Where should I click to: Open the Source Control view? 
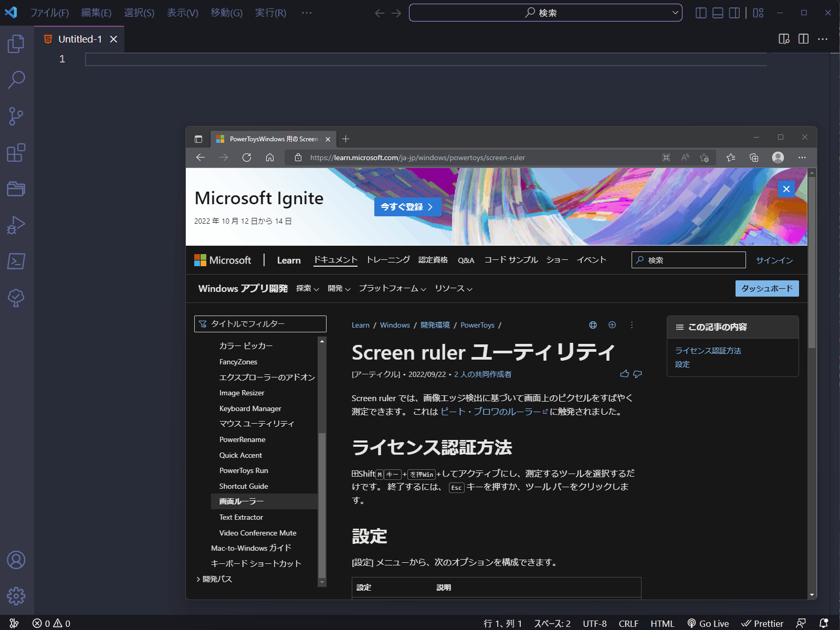(16, 116)
